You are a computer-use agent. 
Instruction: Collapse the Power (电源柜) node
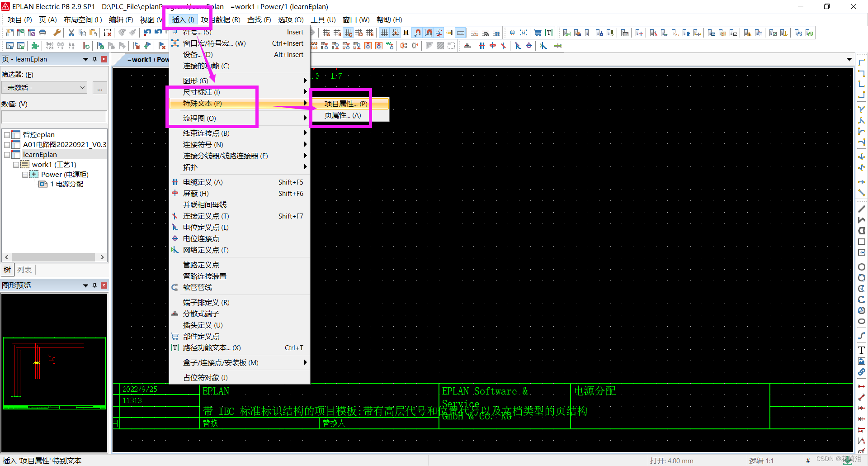pos(25,175)
